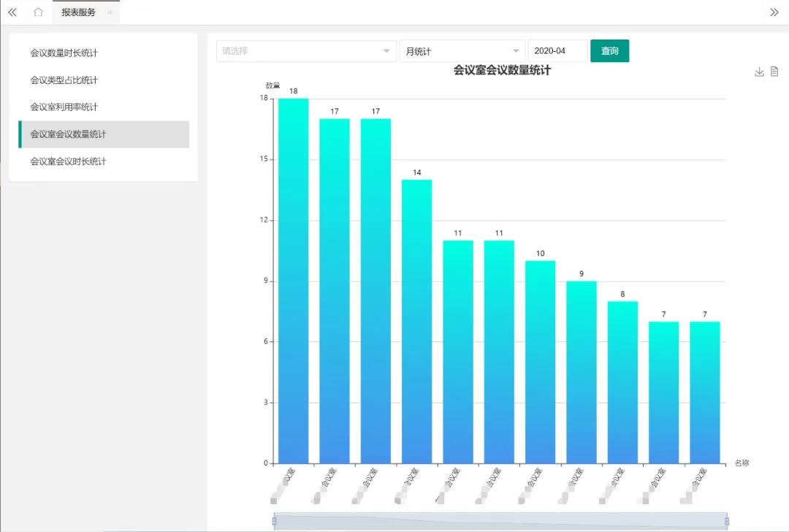Viewport: 789px width, 532px height.
Task: Click the tallest bar with value 18
Action: [x=293, y=281]
